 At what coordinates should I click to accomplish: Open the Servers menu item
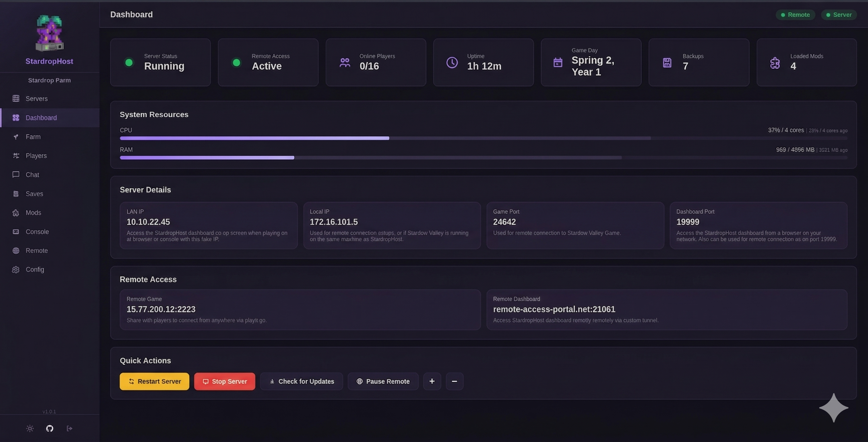pos(36,99)
